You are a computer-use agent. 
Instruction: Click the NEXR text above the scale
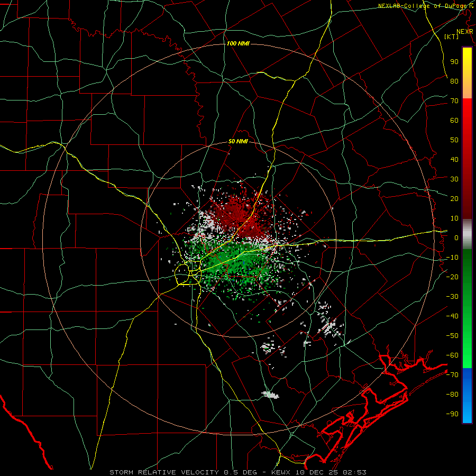point(464,32)
